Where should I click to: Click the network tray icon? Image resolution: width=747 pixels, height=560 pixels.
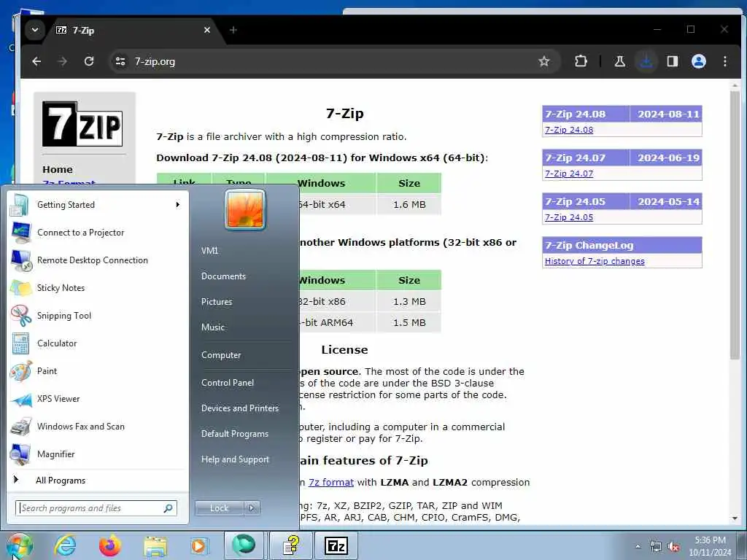click(x=656, y=546)
